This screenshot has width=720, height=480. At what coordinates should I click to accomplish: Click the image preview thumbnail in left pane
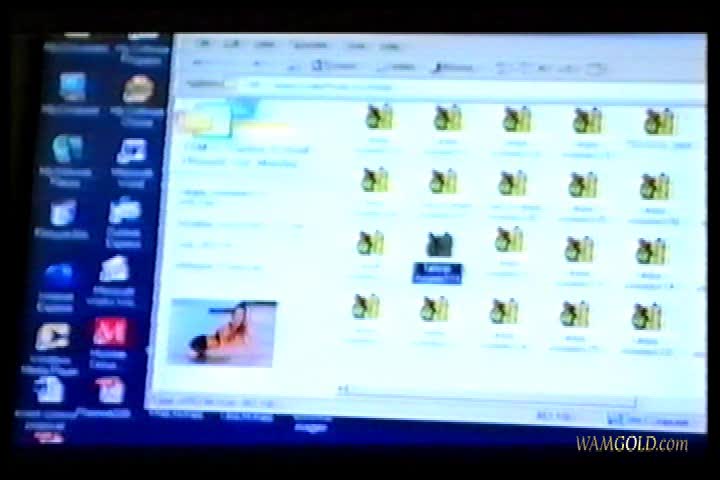click(x=223, y=332)
